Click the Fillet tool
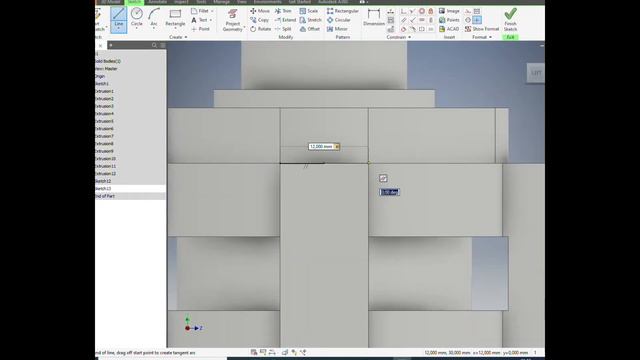 coord(200,11)
